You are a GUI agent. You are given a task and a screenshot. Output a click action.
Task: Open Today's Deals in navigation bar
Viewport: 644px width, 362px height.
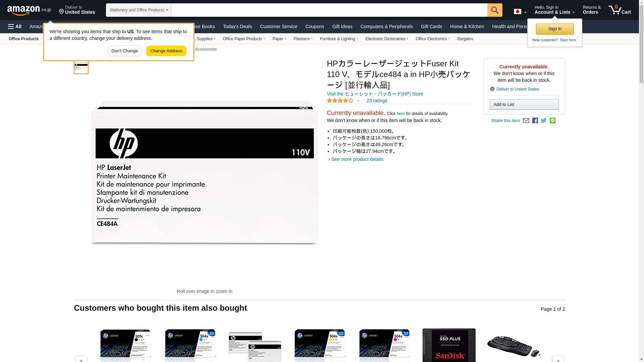click(x=237, y=26)
